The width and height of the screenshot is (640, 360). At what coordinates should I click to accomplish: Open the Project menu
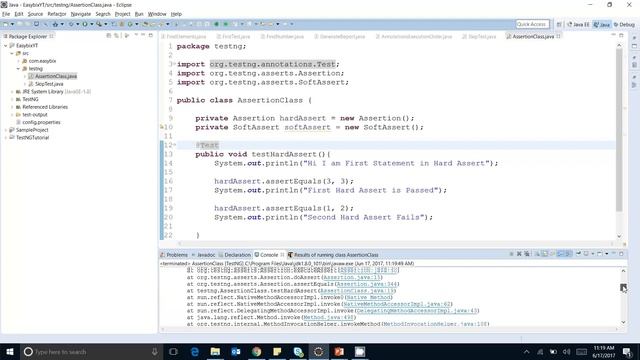point(122,14)
